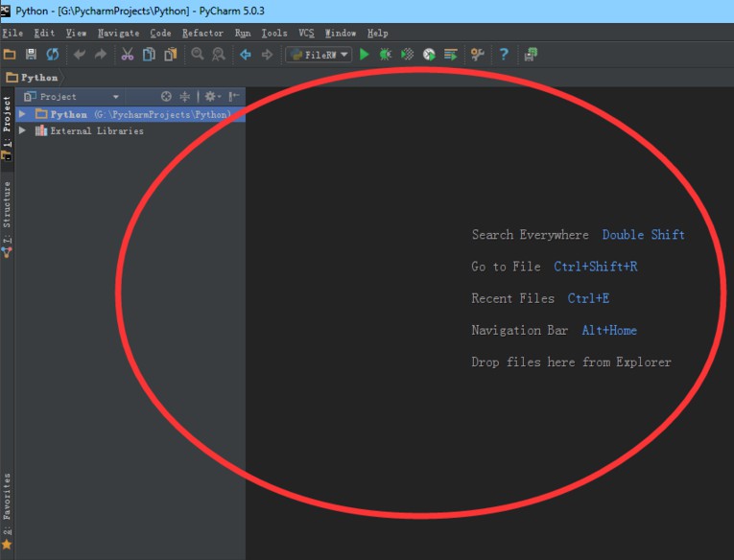Click the navigate Back arrow icon
The height and width of the screenshot is (560, 734).
pos(246,55)
